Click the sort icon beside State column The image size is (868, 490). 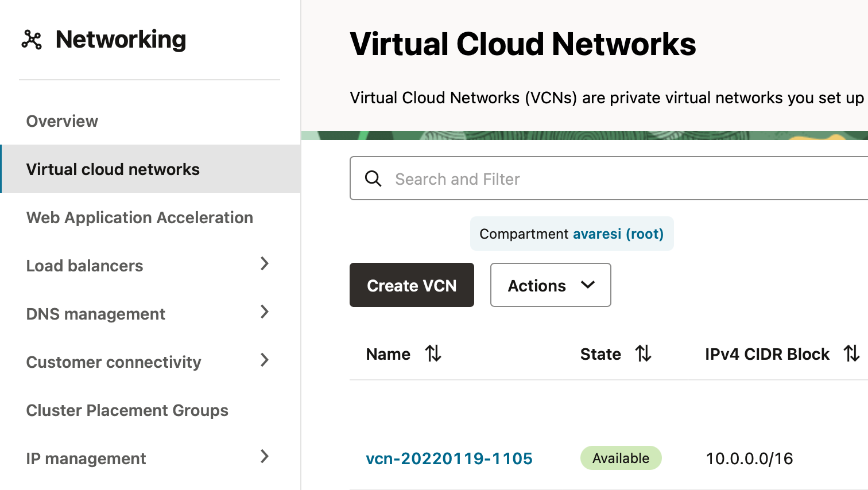[x=644, y=354]
